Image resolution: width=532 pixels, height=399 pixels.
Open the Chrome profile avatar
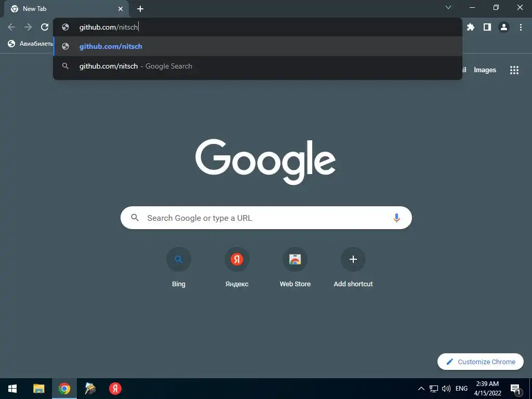[504, 27]
